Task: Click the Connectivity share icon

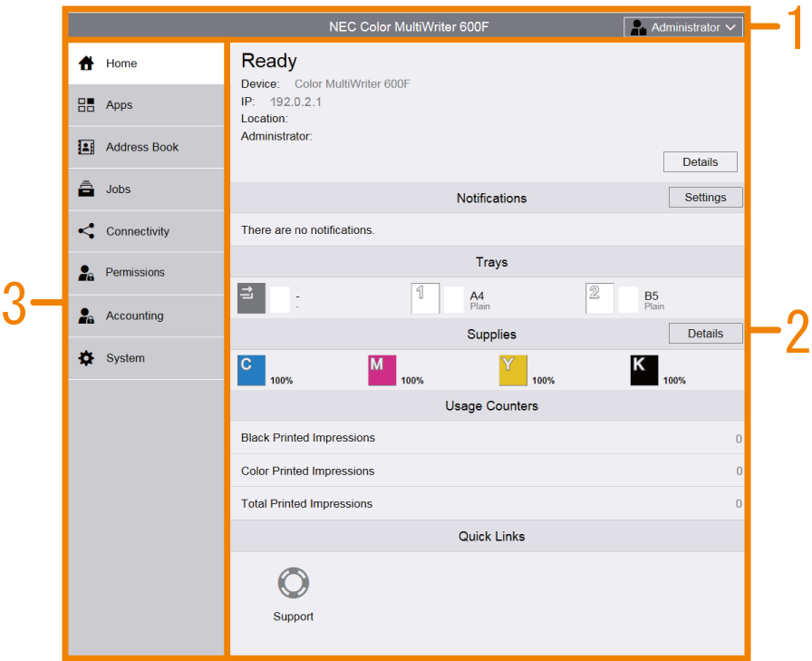Action: [86, 231]
